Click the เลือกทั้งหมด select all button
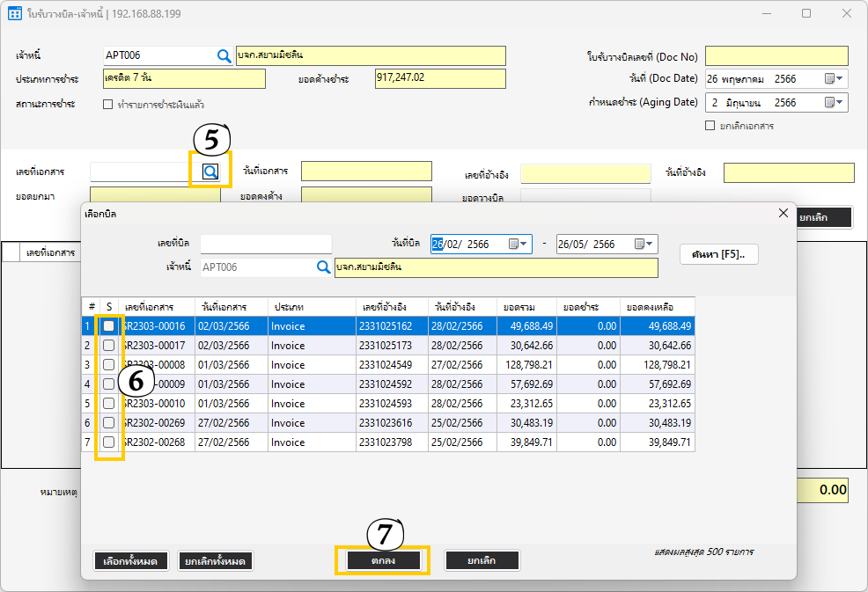This screenshot has width=868, height=592. point(131,561)
